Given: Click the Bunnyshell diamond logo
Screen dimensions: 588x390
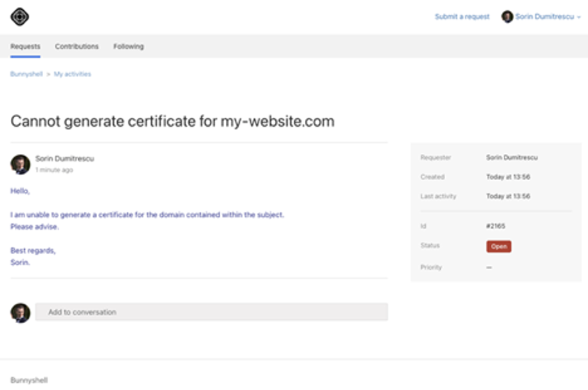Looking at the screenshot, I should coord(19,17).
